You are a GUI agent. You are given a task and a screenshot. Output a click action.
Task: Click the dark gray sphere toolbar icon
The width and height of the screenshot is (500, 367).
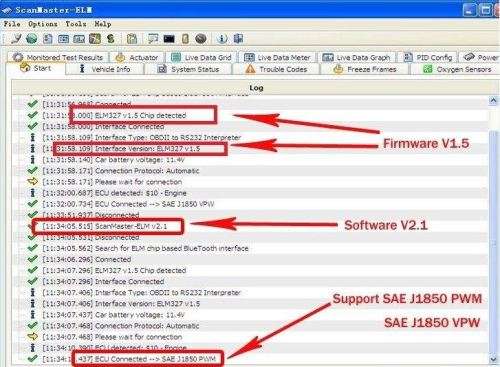point(201,39)
